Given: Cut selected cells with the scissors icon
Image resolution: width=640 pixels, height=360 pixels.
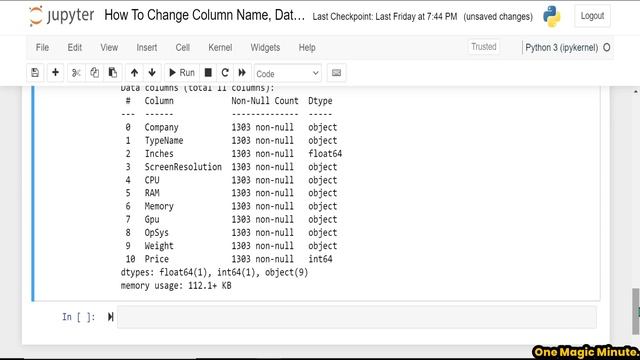Looking at the screenshot, I should pyautogui.click(x=76, y=73).
